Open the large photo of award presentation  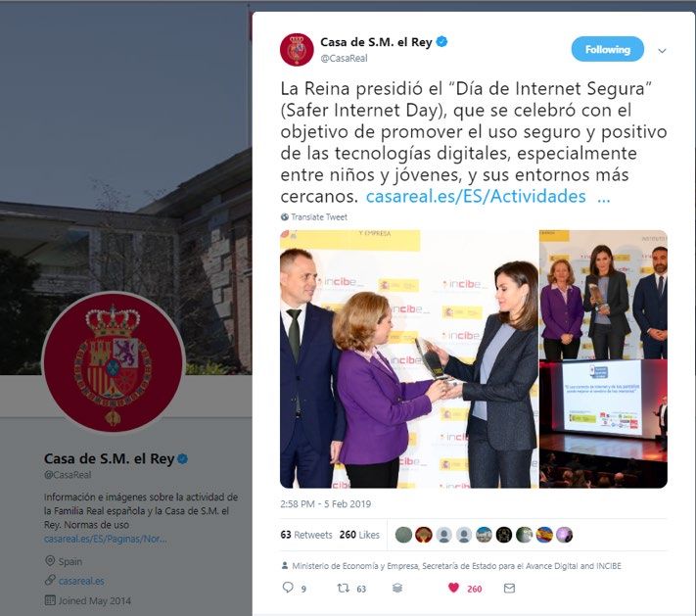[409, 358]
